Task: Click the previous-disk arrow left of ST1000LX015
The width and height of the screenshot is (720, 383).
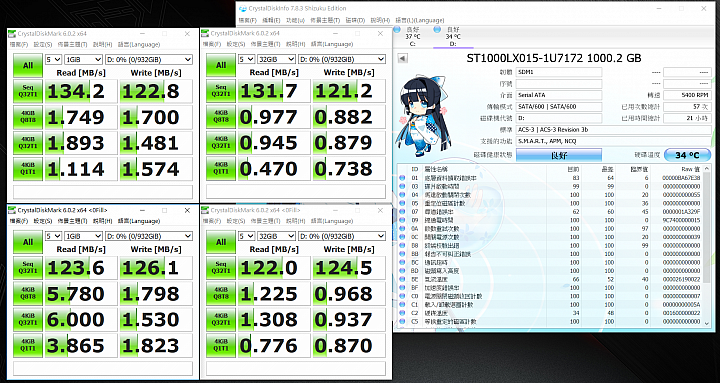Action: (x=402, y=58)
